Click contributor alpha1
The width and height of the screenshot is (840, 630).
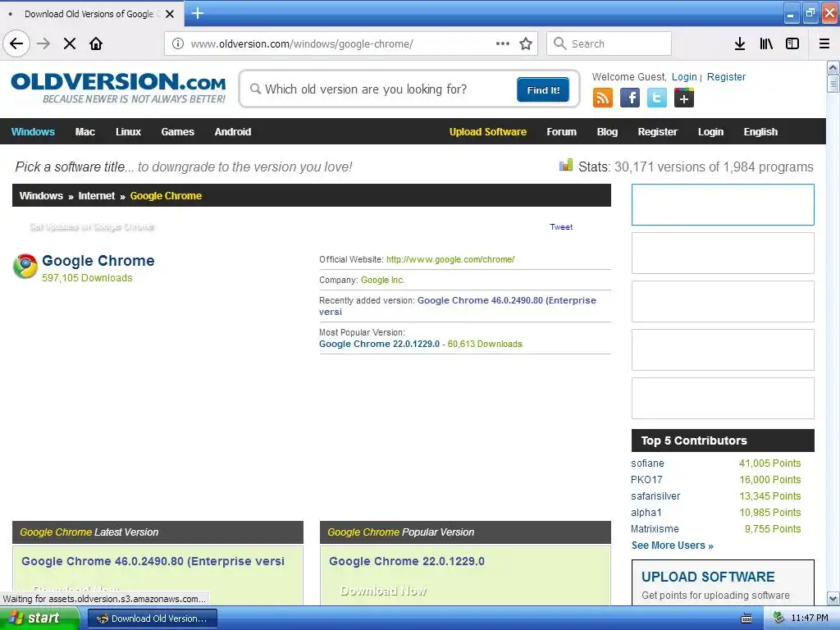tap(646, 512)
